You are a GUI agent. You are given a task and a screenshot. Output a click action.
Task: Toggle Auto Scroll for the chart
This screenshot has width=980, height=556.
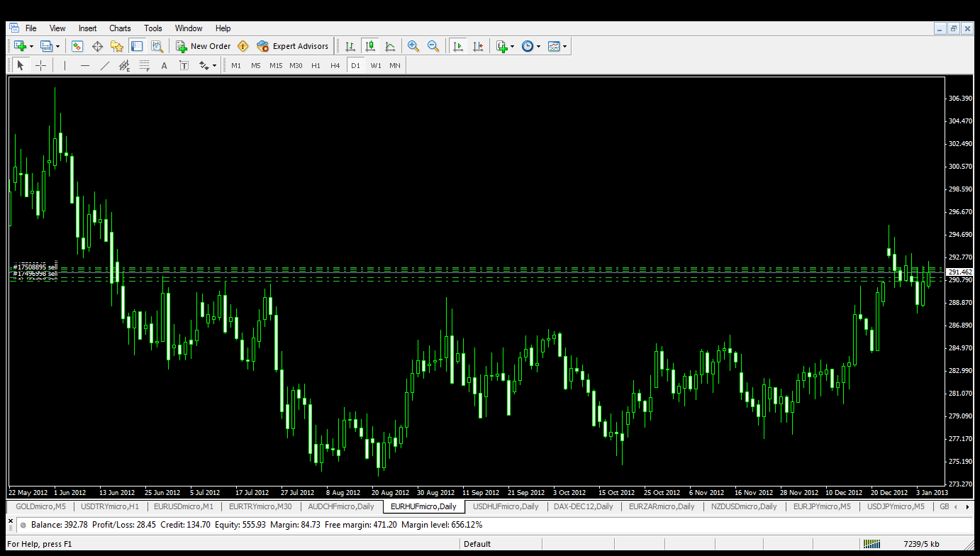tap(458, 46)
